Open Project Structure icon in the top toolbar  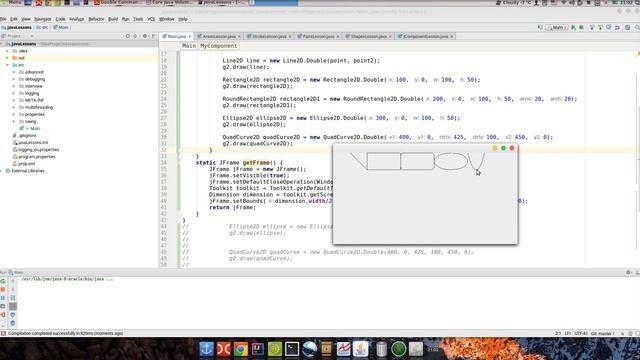point(627,28)
